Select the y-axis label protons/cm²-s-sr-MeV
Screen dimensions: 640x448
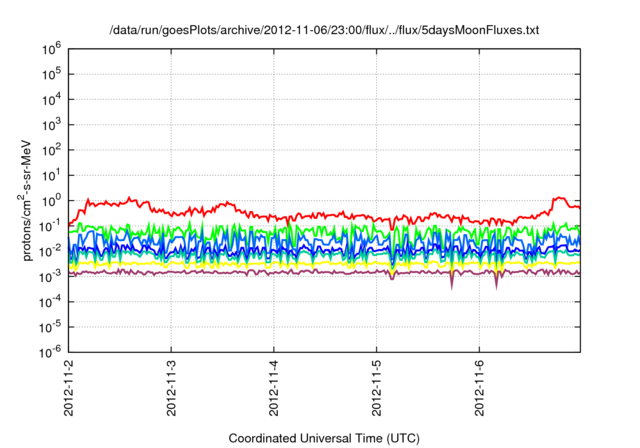(25, 200)
